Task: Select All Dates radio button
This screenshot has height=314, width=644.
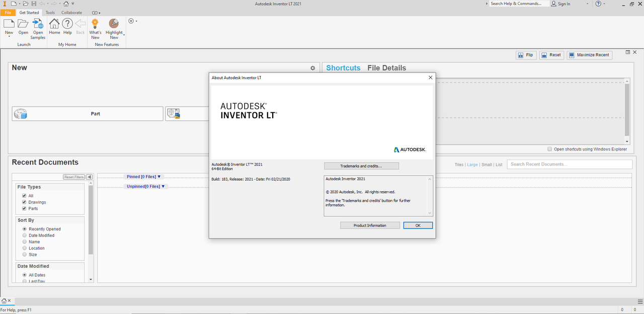Action: tap(24, 275)
